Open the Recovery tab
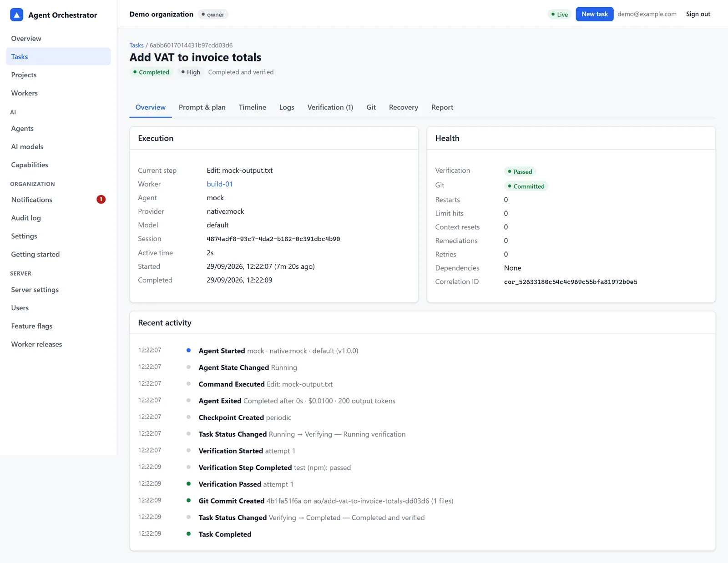Image resolution: width=728 pixels, height=563 pixels. point(404,107)
